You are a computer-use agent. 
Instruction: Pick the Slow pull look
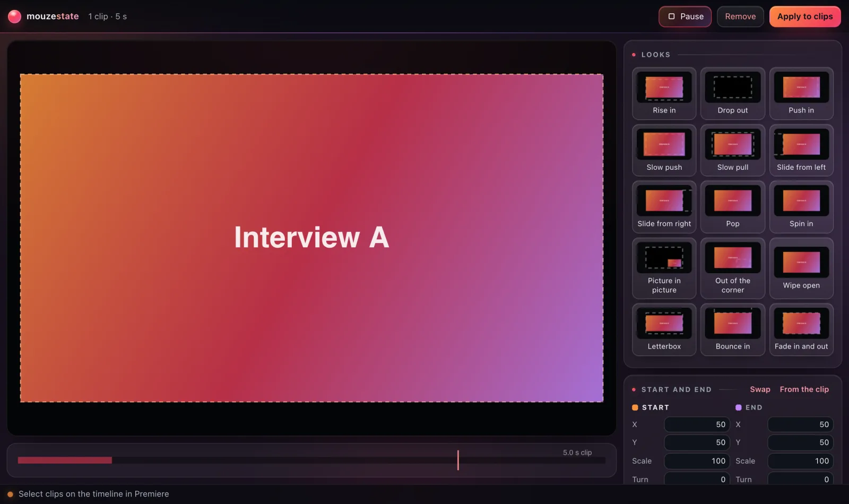(733, 150)
